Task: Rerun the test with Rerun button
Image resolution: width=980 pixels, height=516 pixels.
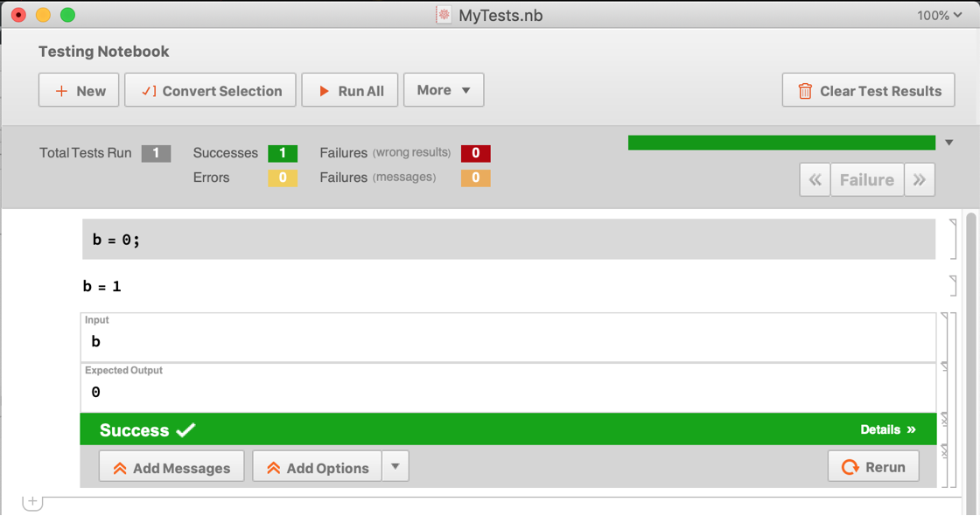Action: point(873,467)
